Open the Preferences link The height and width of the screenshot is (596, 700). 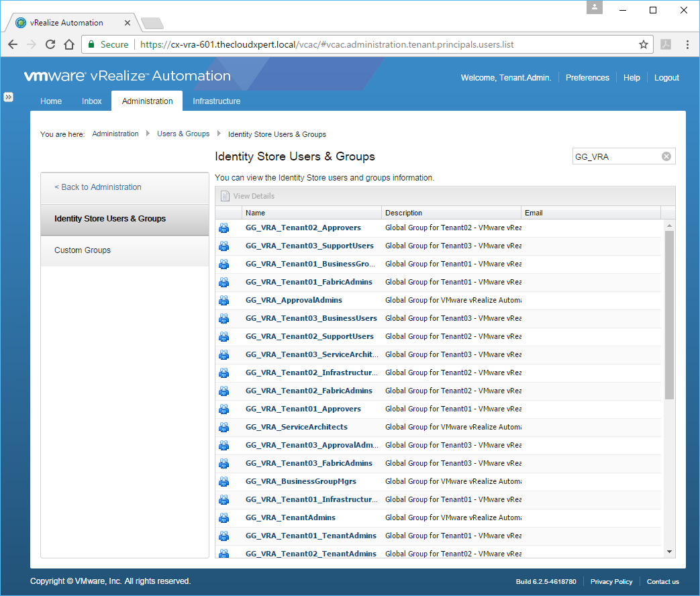(587, 78)
